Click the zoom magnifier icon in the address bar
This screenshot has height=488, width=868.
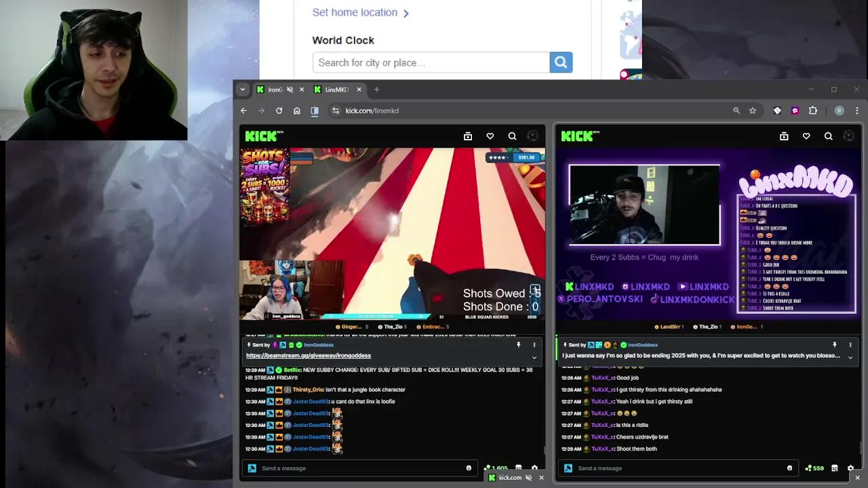click(736, 110)
